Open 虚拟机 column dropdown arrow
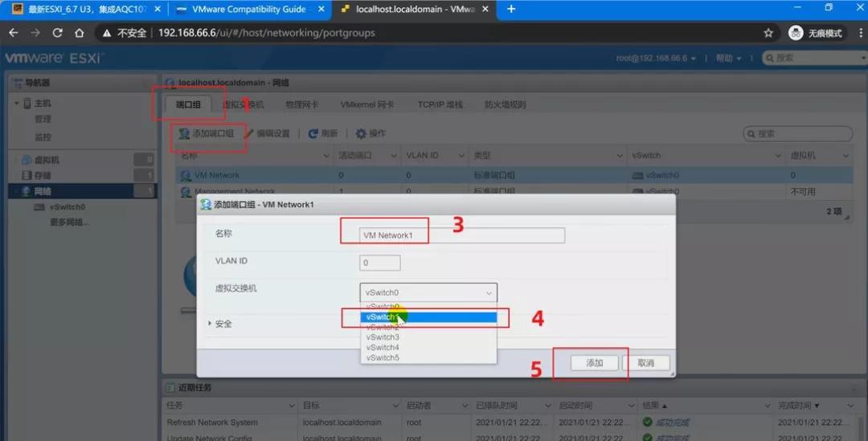The image size is (868, 441). point(845,156)
